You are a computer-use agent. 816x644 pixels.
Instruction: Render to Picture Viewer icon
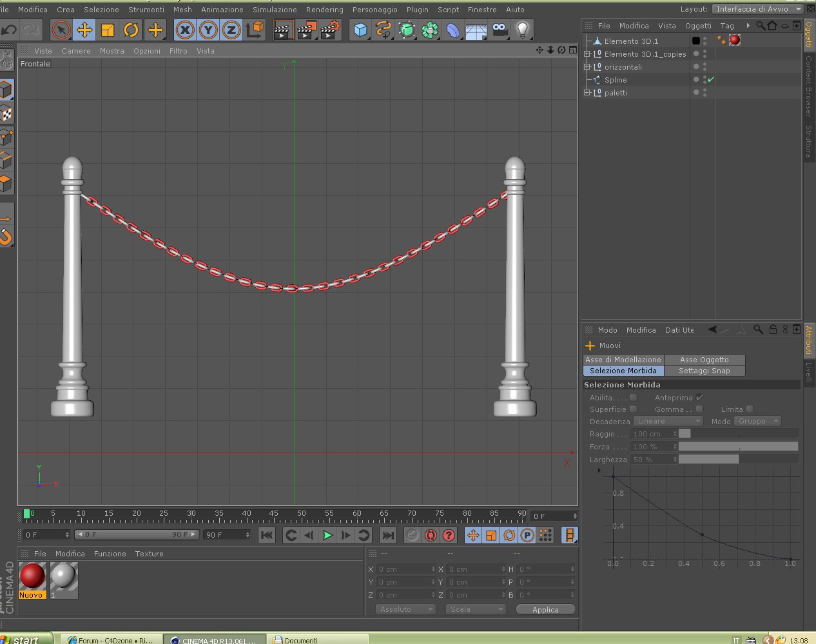306,30
